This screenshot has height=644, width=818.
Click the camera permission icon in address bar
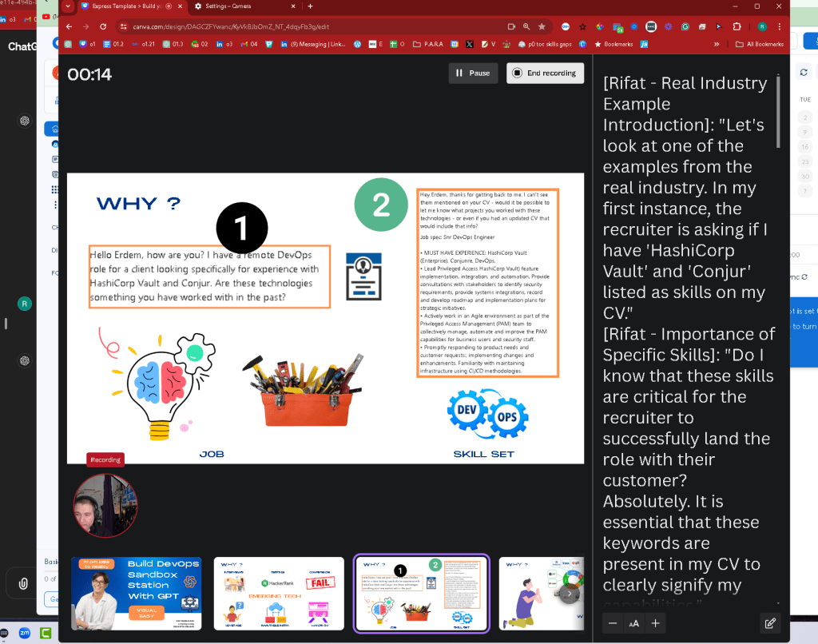[511, 26]
